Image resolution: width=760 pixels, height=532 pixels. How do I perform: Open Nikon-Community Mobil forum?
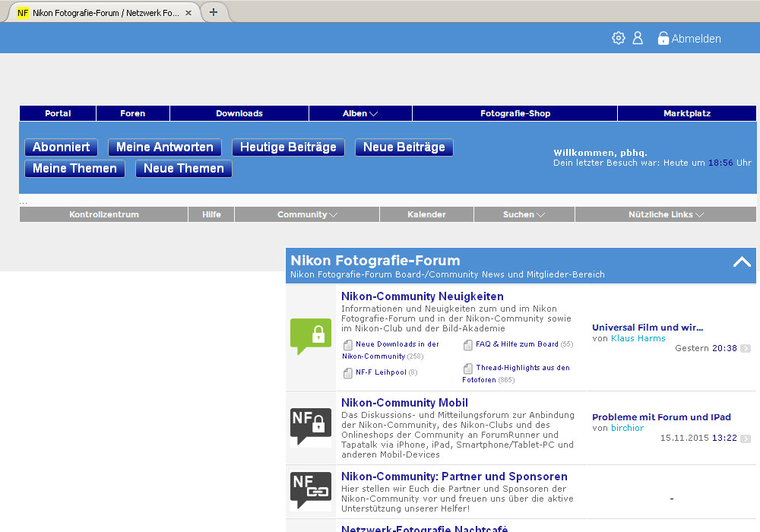[405, 403]
